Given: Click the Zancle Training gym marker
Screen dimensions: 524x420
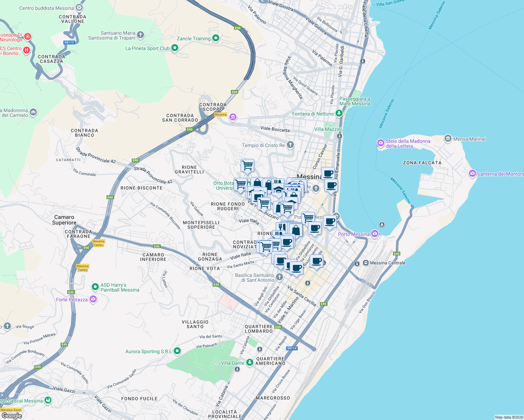Looking at the screenshot, I should click(x=215, y=38).
